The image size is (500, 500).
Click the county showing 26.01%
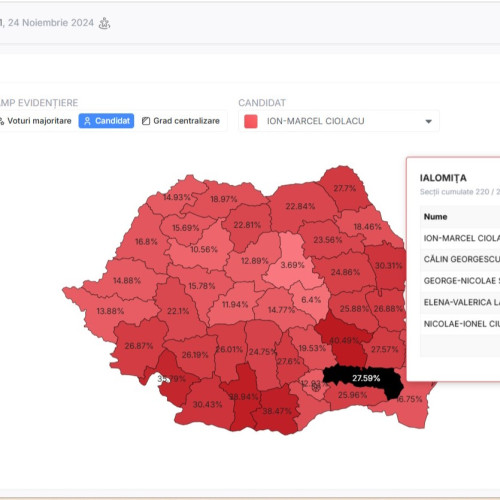tap(229, 349)
